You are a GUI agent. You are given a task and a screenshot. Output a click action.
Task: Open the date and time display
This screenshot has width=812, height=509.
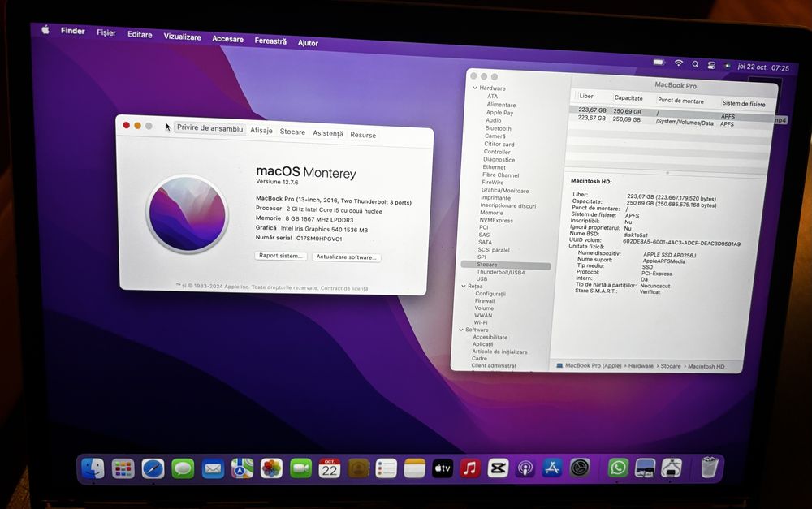point(763,67)
